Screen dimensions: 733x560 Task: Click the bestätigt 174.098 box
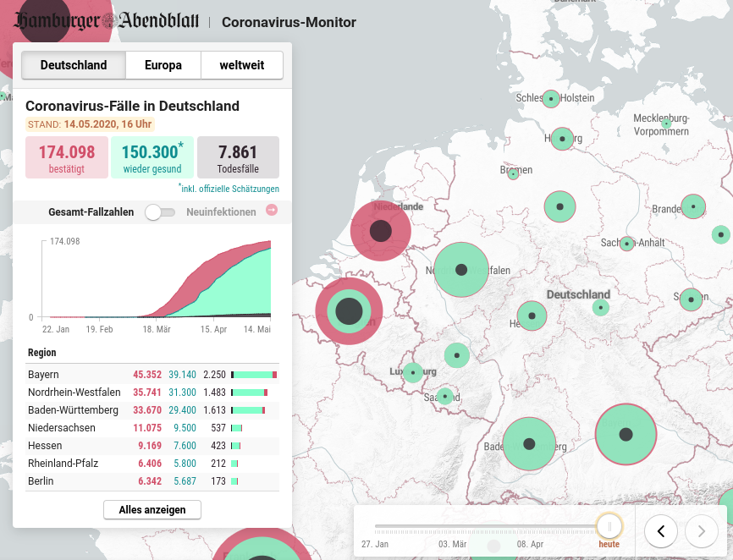click(x=67, y=157)
